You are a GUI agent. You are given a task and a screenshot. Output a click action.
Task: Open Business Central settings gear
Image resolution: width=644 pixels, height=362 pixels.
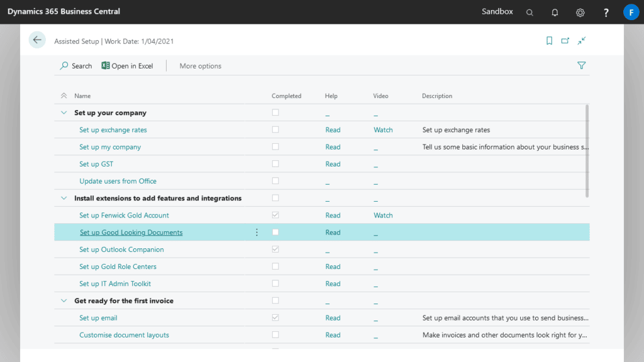[580, 12]
